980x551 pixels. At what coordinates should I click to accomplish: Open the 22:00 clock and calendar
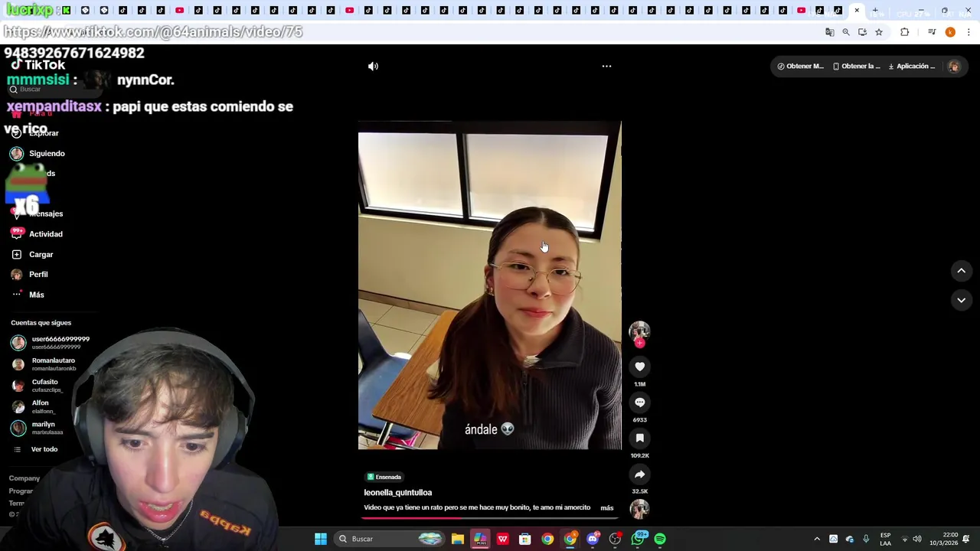944,539
